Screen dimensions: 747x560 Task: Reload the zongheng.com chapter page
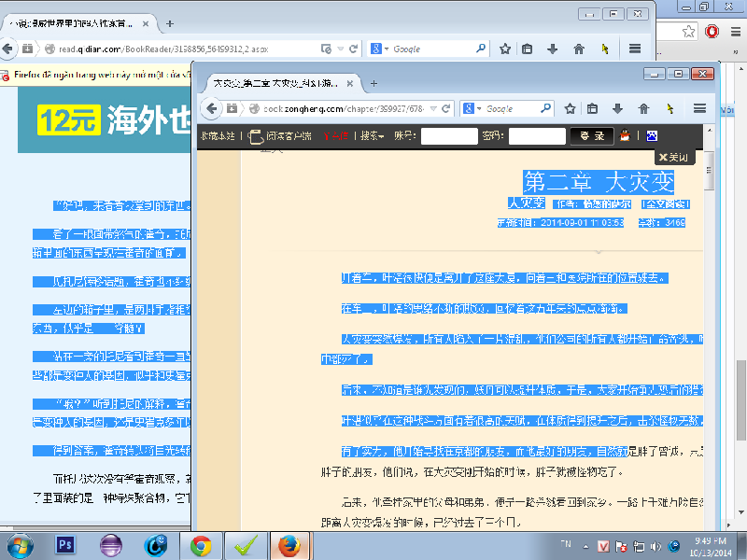tap(445, 107)
